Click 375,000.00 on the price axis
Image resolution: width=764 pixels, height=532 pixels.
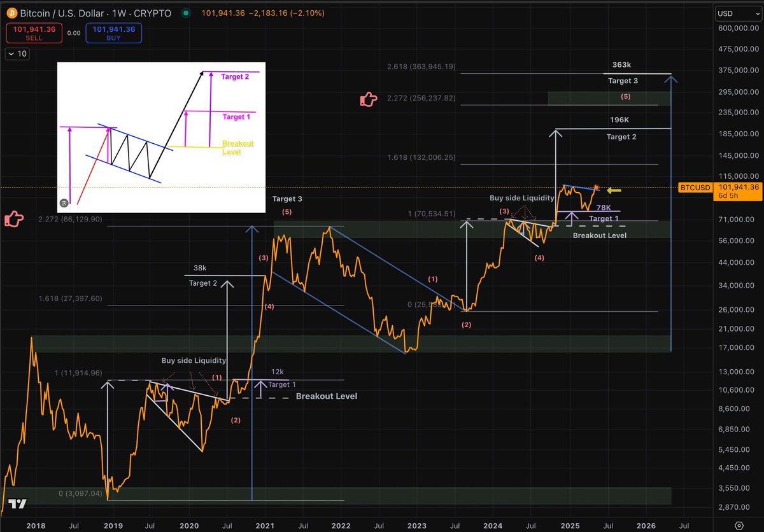pyautogui.click(x=738, y=70)
